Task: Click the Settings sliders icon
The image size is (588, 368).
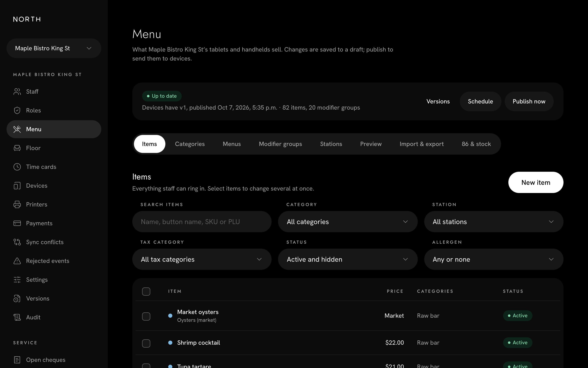Action: tap(17, 280)
